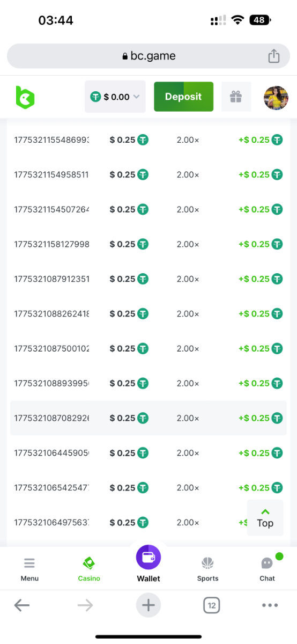Show the 12 open tabs switcher

[x=212, y=605]
